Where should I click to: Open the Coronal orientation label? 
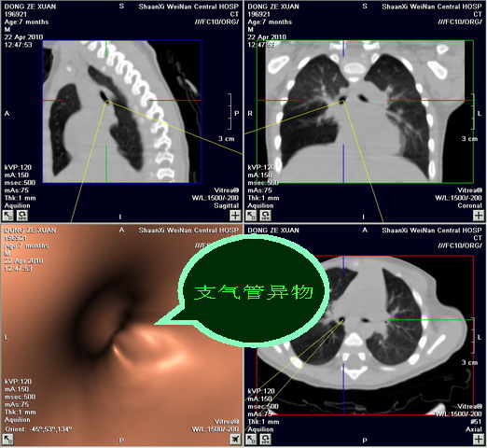[x=469, y=205]
